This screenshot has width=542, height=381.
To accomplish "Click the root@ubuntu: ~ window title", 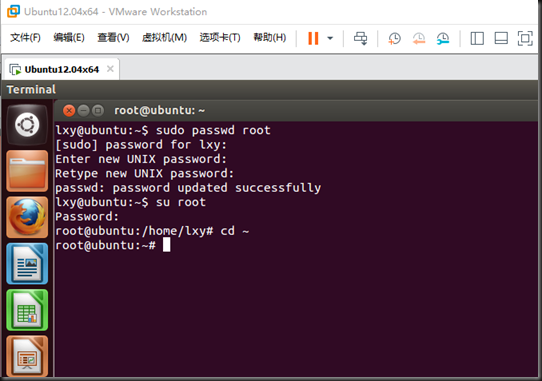I will pyautogui.click(x=159, y=110).
